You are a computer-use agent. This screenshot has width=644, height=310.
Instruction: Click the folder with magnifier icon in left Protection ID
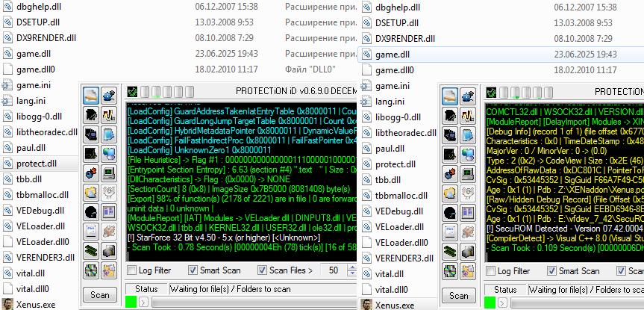pos(90,193)
